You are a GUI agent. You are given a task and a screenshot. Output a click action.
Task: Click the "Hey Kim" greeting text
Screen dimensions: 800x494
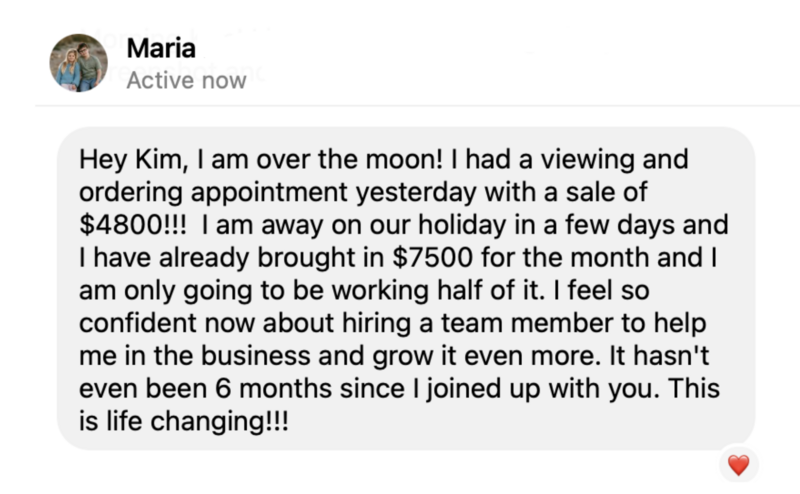[x=131, y=160]
